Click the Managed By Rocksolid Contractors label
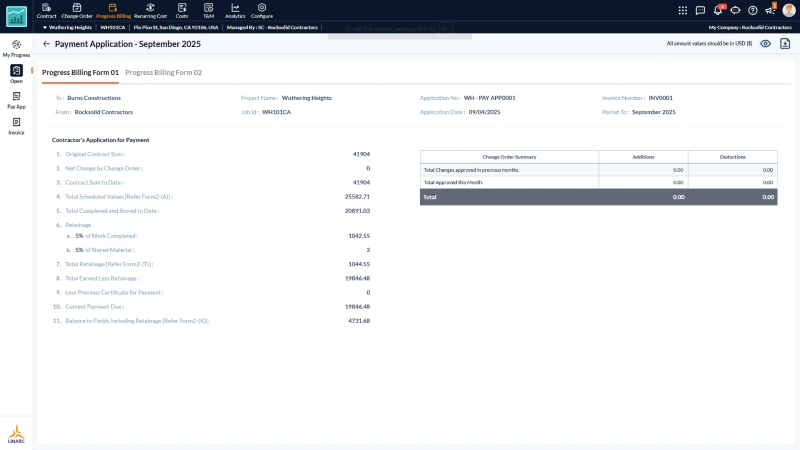Image resolution: width=800 pixels, height=450 pixels. pyautogui.click(x=272, y=28)
